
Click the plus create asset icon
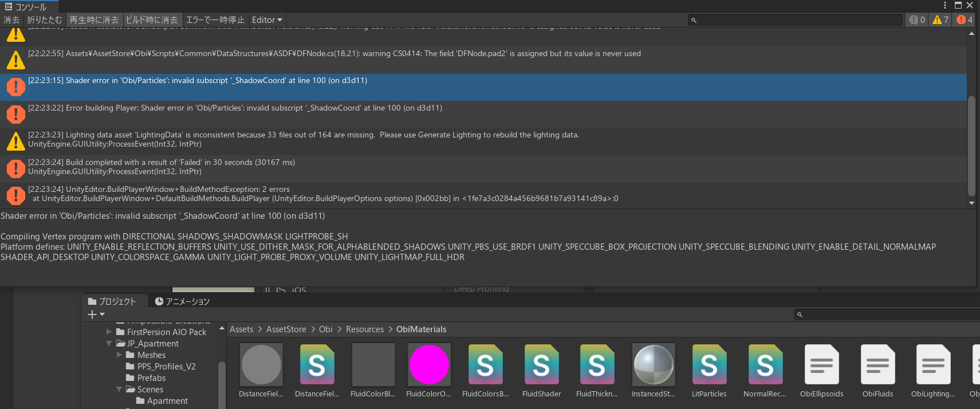point(92,314)
